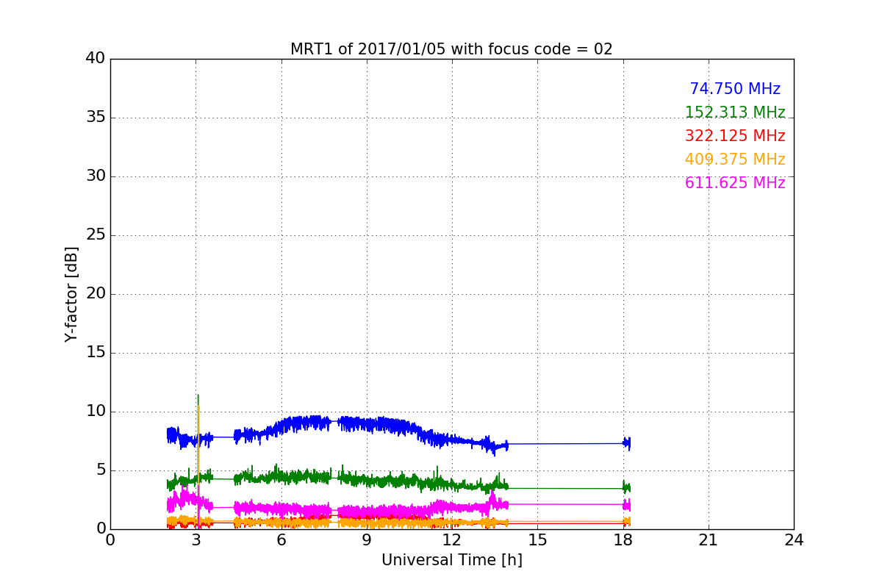882x588 pixels.
Task: Select the orange '409.375 MHz' legend label
Action: (x=735, y=159)
